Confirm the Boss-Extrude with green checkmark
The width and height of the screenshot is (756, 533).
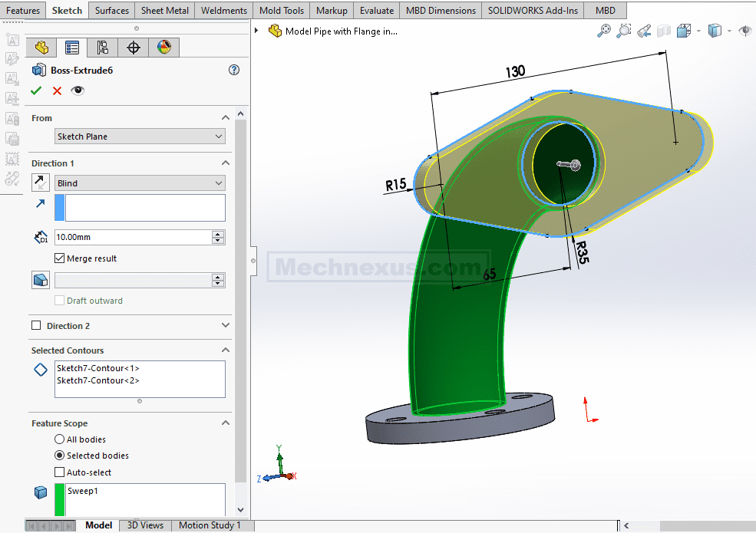36,90
